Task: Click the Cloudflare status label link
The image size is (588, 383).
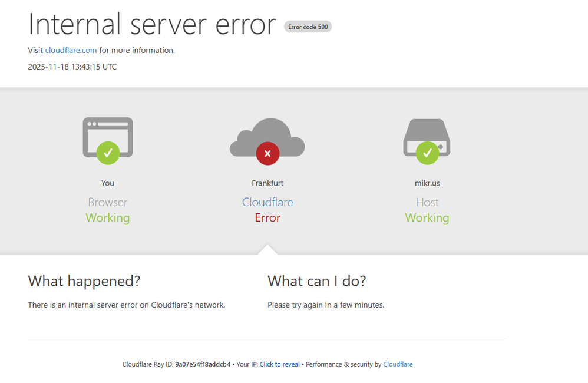Action: tap(267, 202)
